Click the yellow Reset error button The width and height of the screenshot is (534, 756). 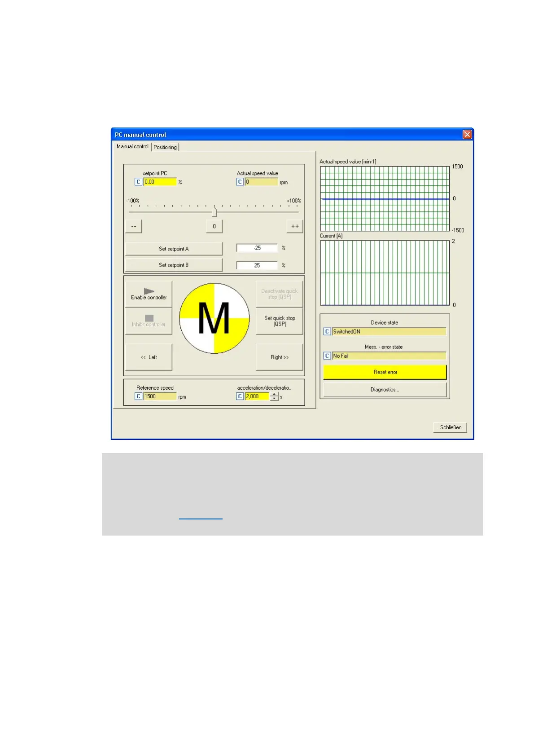pyautogui.click(x=385, y=372)
